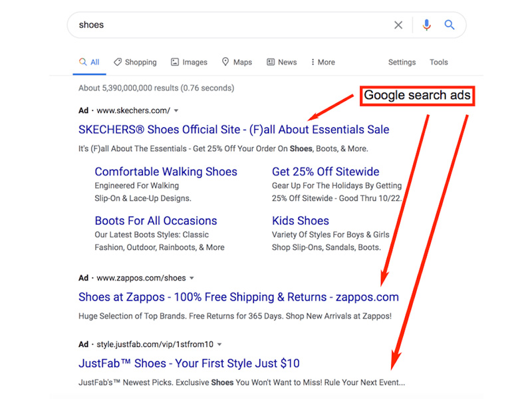The image size is (532, 399).
Task: Switch to the Images tab
Action: click(x=189, y=63)
